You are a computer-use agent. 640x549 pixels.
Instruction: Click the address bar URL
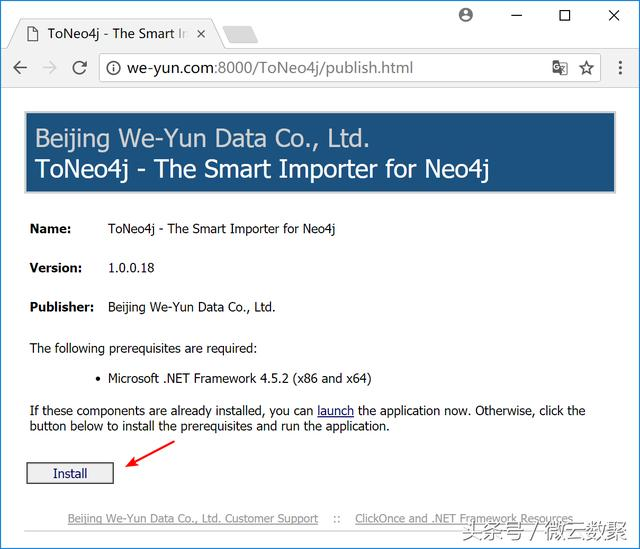[x=270, y=68]
